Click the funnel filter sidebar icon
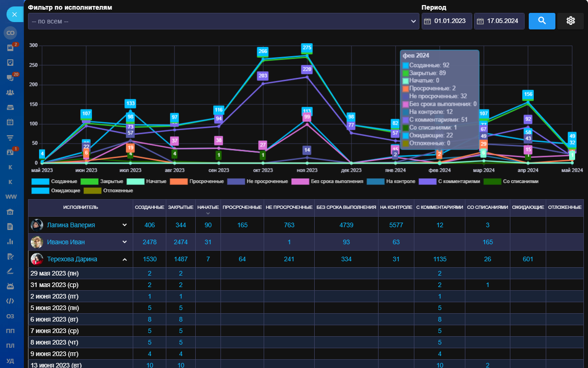Viewport: 588px width, 368px height. tap(10, 137)
